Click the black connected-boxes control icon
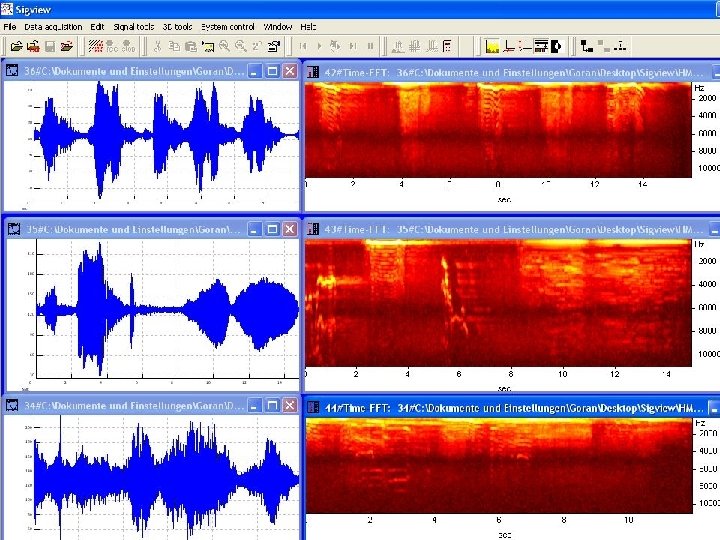The image size is (720, 540). (x=586, y=46)
